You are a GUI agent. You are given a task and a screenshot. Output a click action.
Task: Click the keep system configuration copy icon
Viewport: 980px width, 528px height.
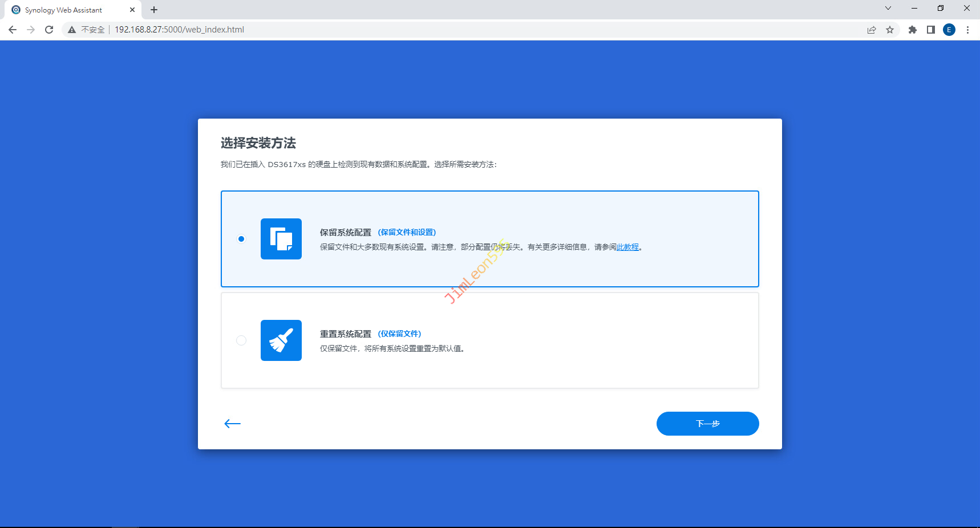[x=281, y=239]
